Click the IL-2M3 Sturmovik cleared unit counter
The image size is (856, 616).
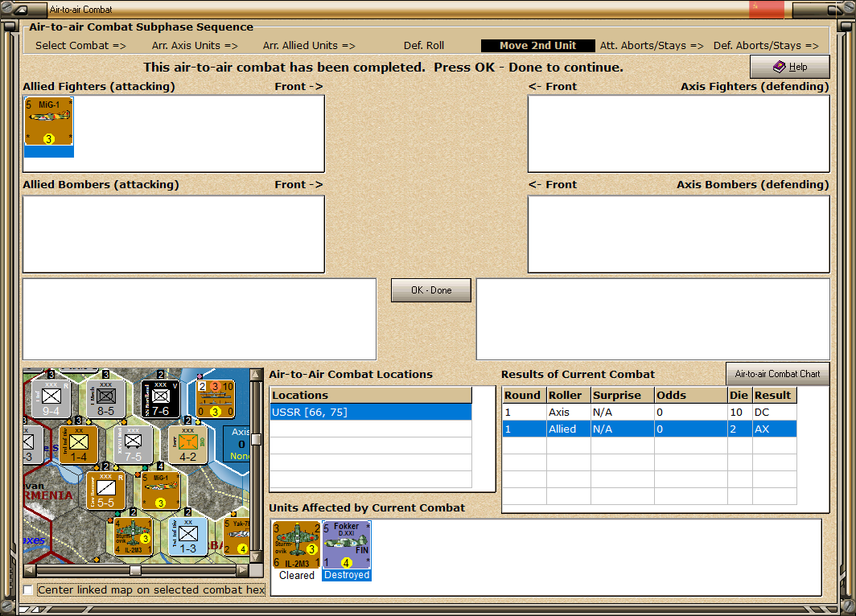point(296,544)
